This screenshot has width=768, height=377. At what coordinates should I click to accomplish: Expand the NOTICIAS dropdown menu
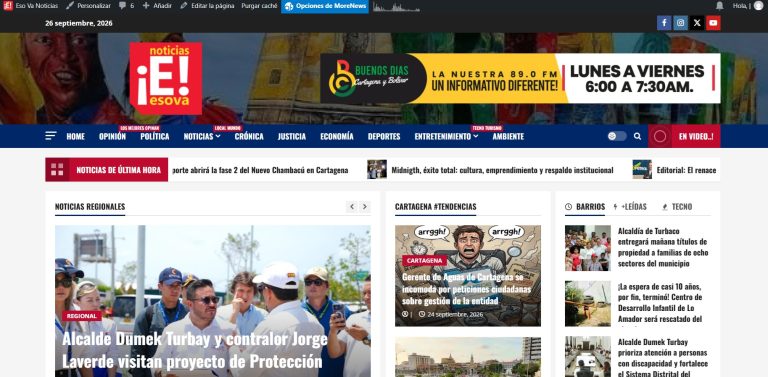click(202, 137)
